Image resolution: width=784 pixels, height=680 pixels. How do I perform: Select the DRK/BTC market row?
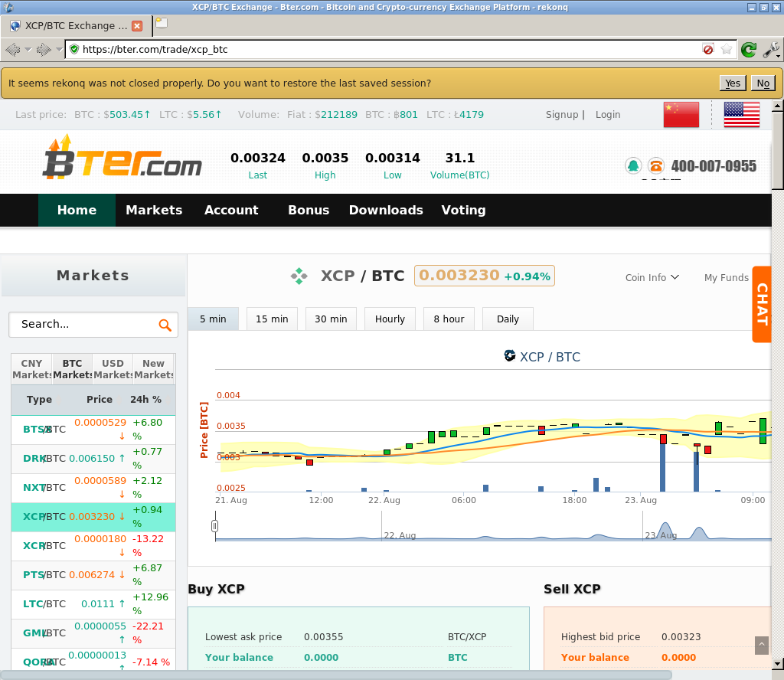pos(93,459)
